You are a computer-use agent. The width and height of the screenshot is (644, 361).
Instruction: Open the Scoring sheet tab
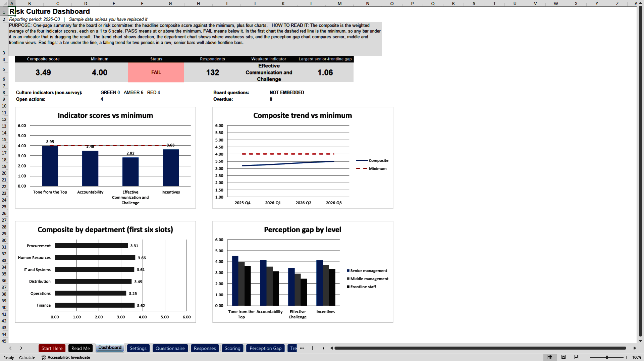coord(232,348)
